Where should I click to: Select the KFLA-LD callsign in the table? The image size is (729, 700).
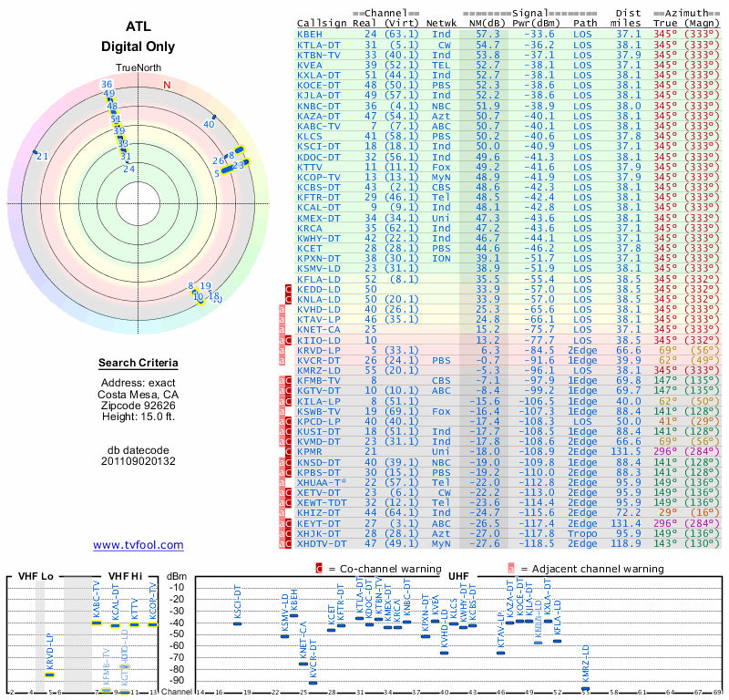[319, 280]
